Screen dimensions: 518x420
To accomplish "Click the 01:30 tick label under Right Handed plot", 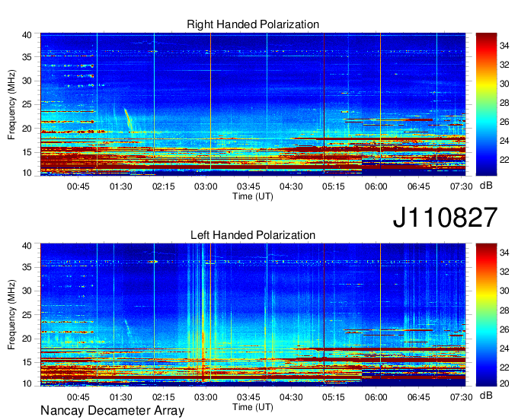I will pyautogui.click(x=121, y=186).
